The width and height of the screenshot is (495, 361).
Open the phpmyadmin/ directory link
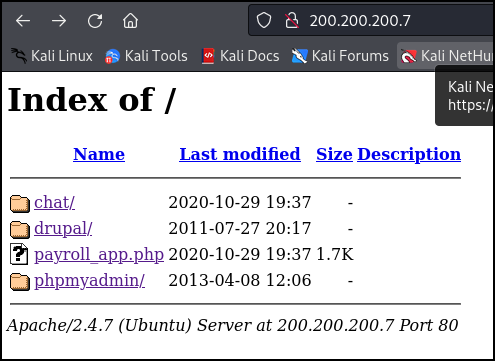coord(90,281)
